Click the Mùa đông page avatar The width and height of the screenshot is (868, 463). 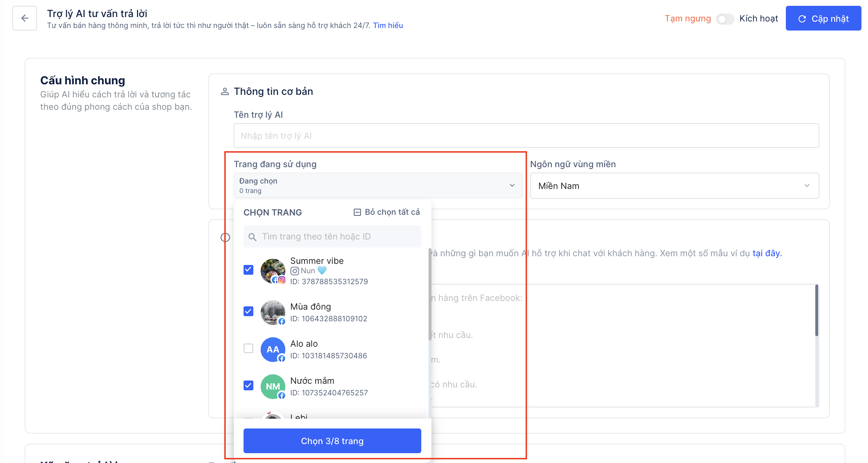[273, 312]
